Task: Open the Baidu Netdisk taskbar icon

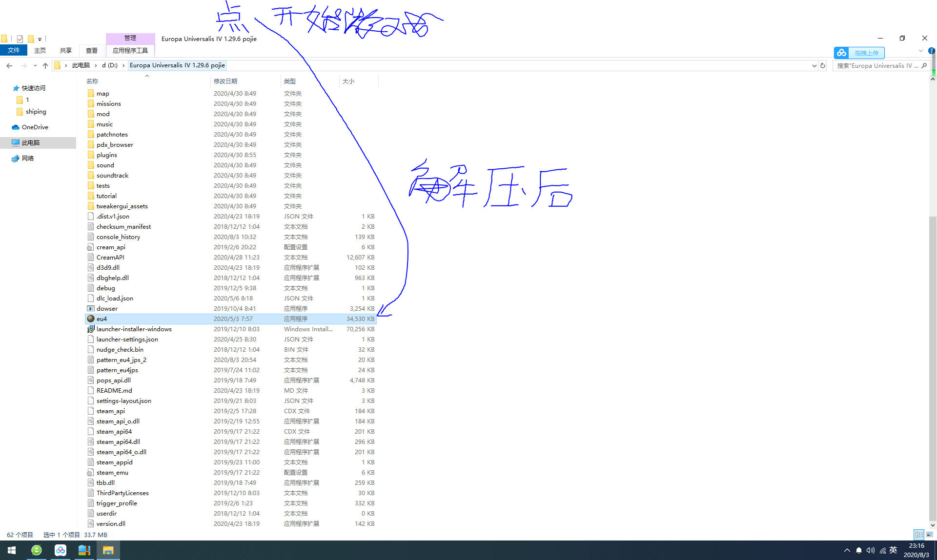Action: pos(61,550)
